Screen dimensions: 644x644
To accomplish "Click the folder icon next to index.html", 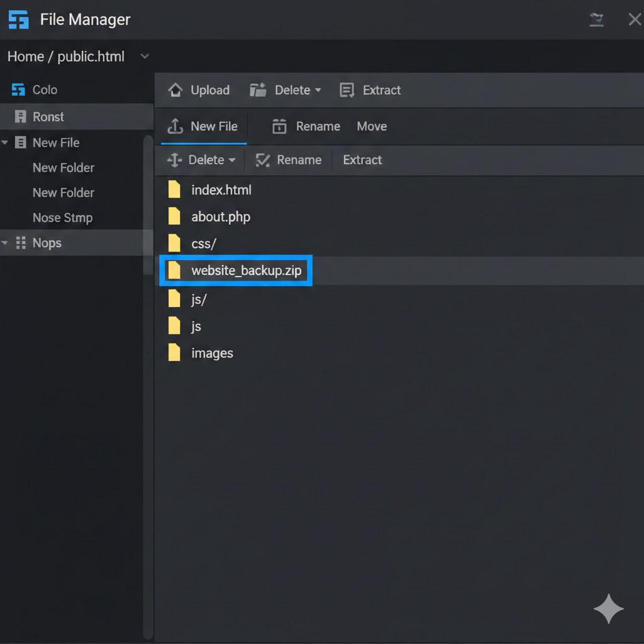I will tap(174, 190).
